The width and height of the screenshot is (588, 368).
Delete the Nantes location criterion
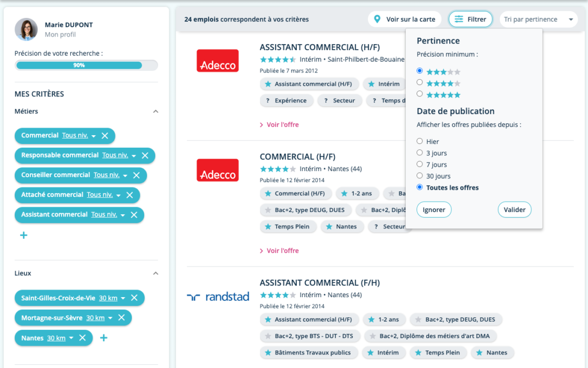pos(83,338)
